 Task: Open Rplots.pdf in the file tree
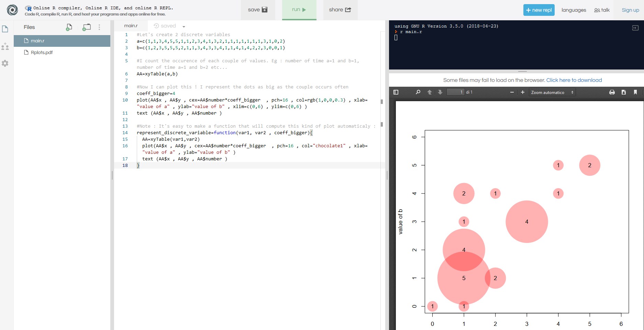(x=62, y=52)
